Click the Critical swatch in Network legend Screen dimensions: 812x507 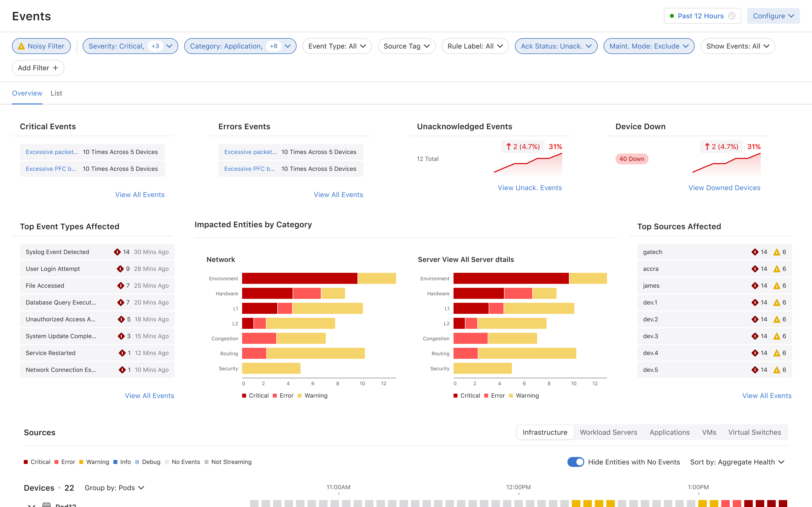(x=244, y=396)
